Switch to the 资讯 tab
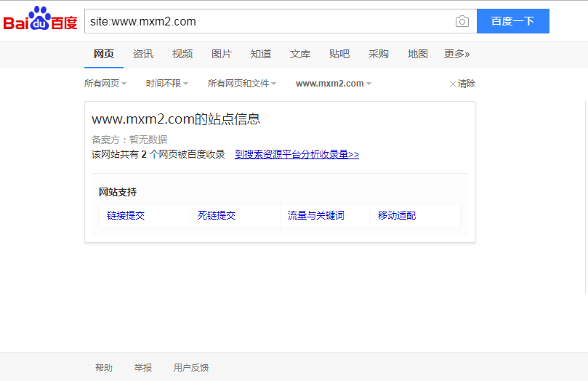The image size is (588, 381). coord(143,54)
